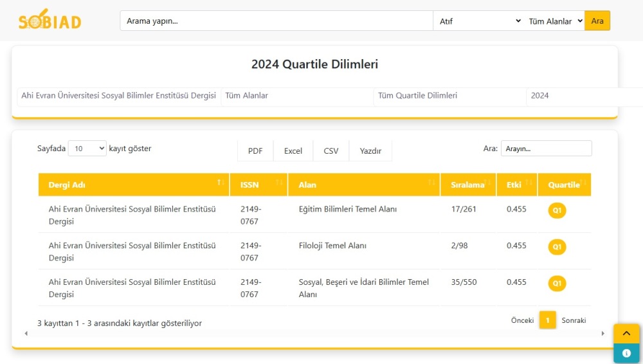Click the Arayın table filter field
Screen dimensions: 643x364
click(x=546, y=149)
